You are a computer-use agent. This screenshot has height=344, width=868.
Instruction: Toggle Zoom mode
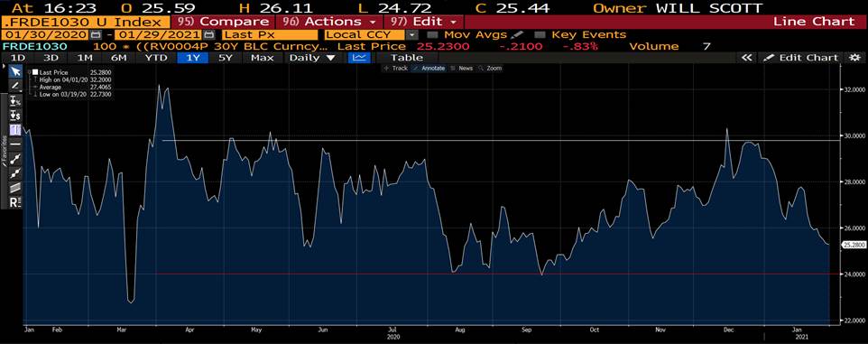(x=490, y=68)
